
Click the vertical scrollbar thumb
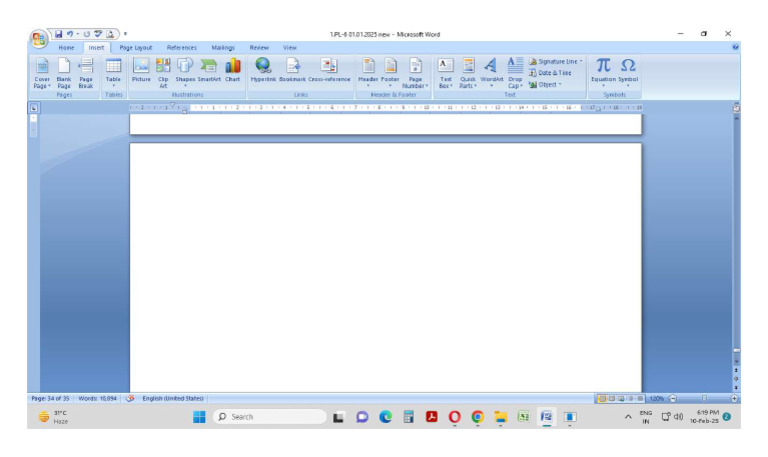click(736, 351)
